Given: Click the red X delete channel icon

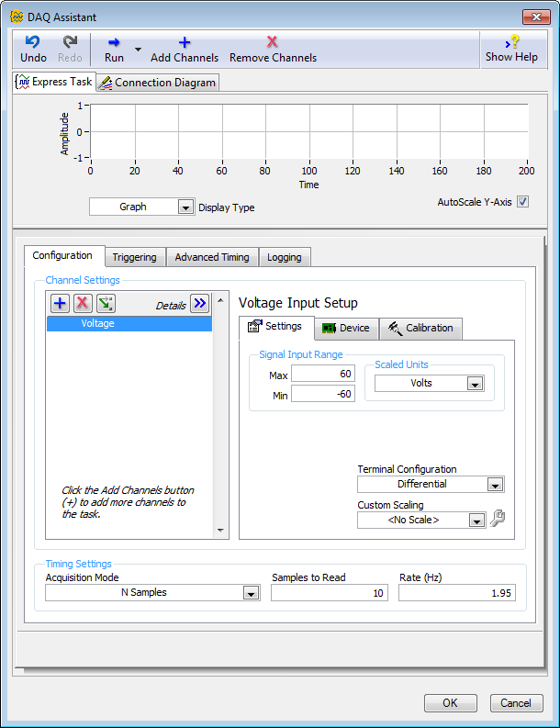Looking at the screenshot, I should 83,304.
